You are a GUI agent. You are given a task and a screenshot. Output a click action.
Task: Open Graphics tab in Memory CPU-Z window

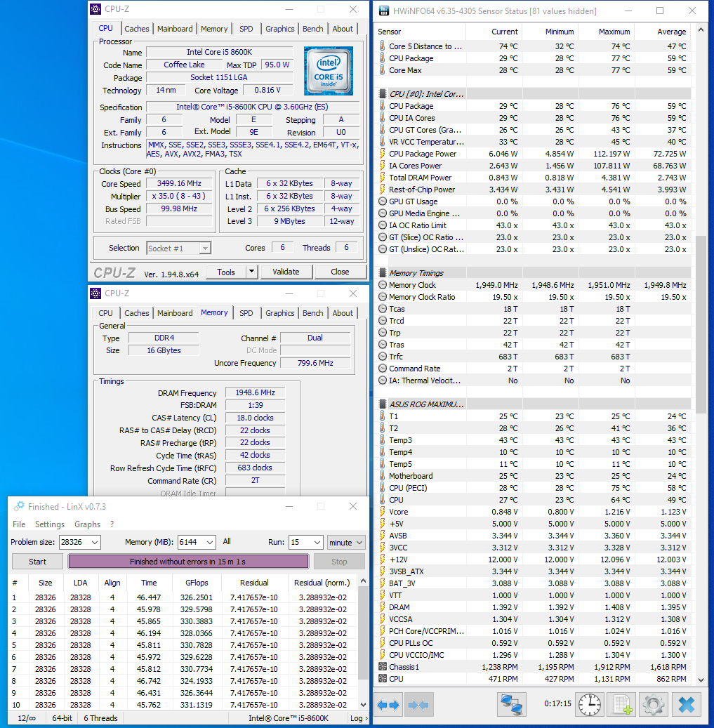coord(279,313)
